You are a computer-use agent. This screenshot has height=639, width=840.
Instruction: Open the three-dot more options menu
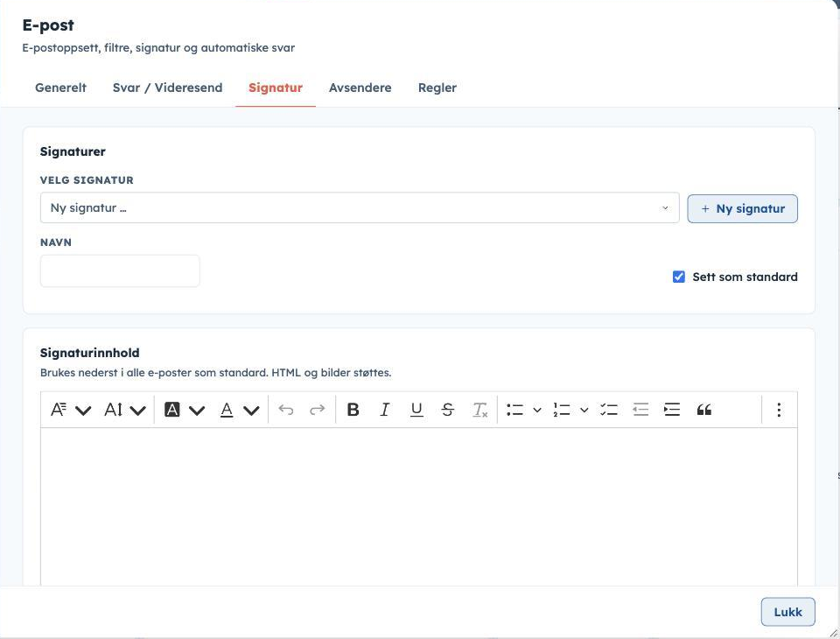(779, 410)
